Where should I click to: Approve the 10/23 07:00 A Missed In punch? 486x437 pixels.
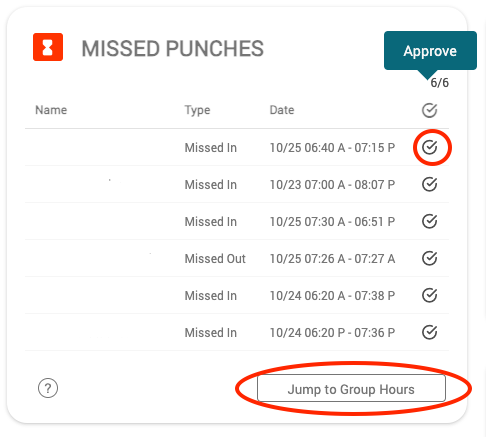[x=429, y=184]
